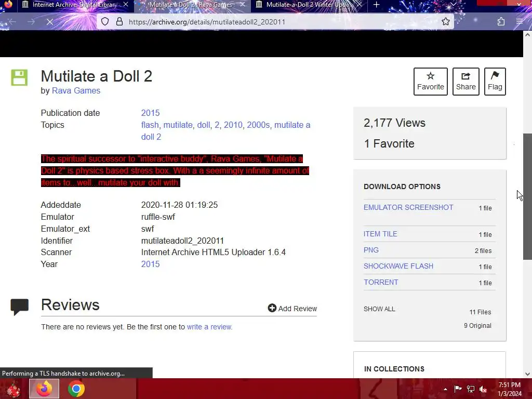Download the SHOCKWAVE FLASH file
Image resolution: width=532 pixels, height=399 pixels.
[398, 266]
